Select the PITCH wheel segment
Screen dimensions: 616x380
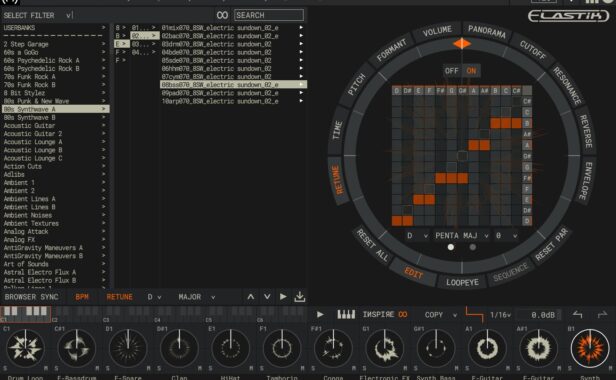(x=357, y=84)
